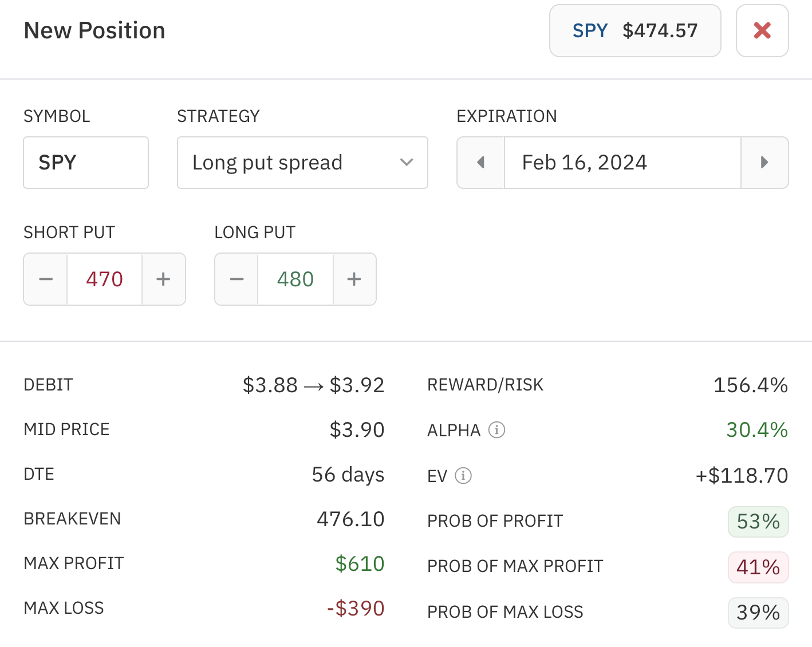This screenshot has height=647, width=812.
Task: Click the next expiration arrow
Action: pos(765,163)
